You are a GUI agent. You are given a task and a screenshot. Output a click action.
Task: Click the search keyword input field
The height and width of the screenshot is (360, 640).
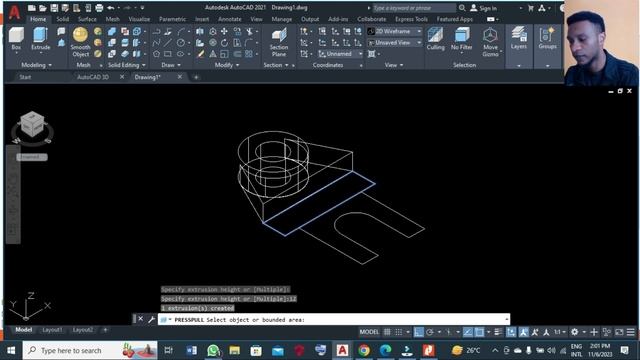(x=413, y=8)
